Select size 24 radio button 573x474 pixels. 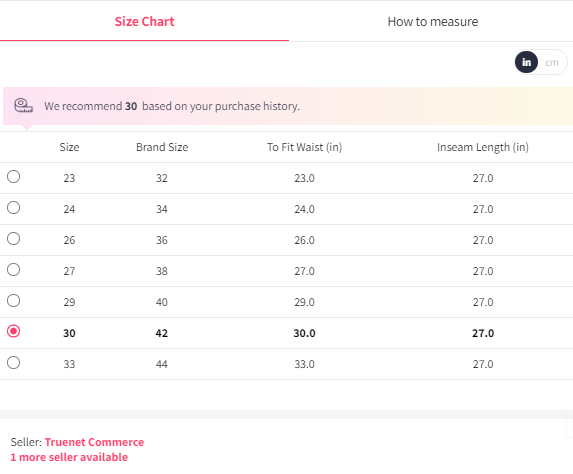coord(14,208)
